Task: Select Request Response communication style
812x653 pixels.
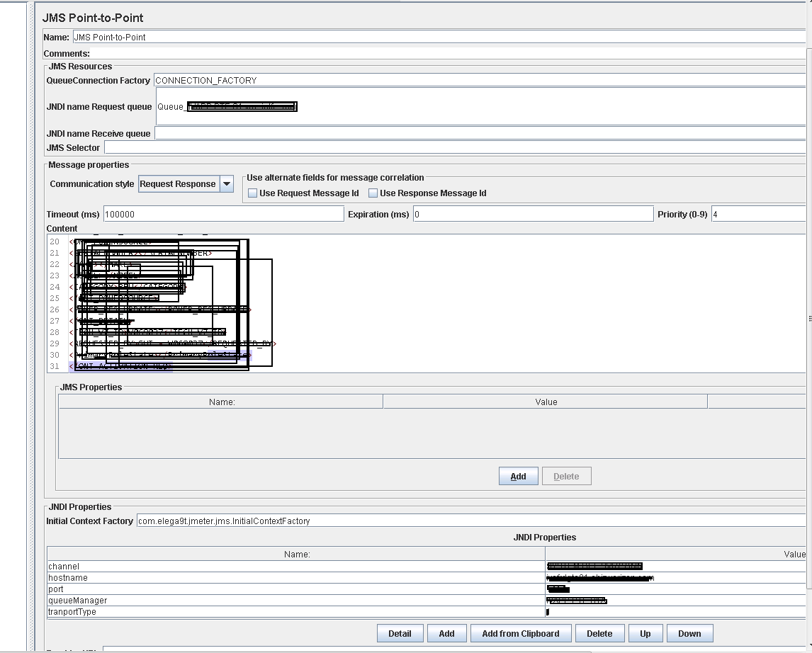Action: coord(177,183)
